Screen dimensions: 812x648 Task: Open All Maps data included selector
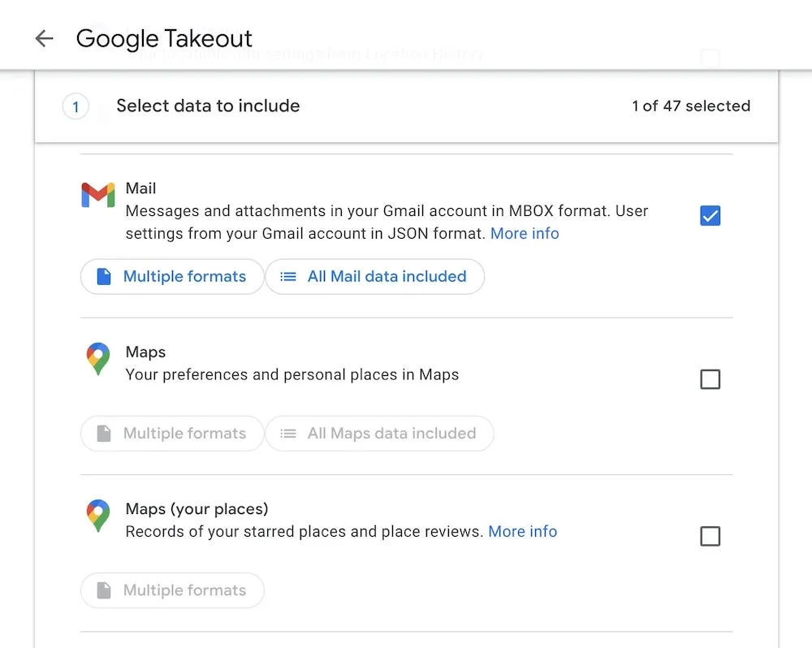tap(380, 434)
